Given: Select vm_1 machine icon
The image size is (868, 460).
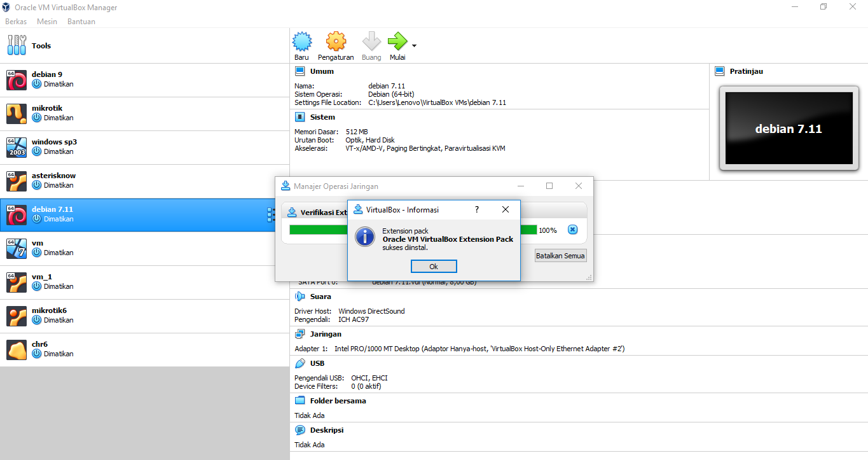Looking at the screenshot, I should (17, 282).
